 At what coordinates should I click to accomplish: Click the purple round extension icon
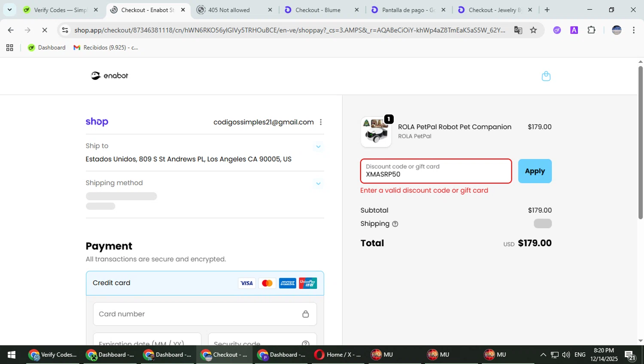tap(557, 30)
